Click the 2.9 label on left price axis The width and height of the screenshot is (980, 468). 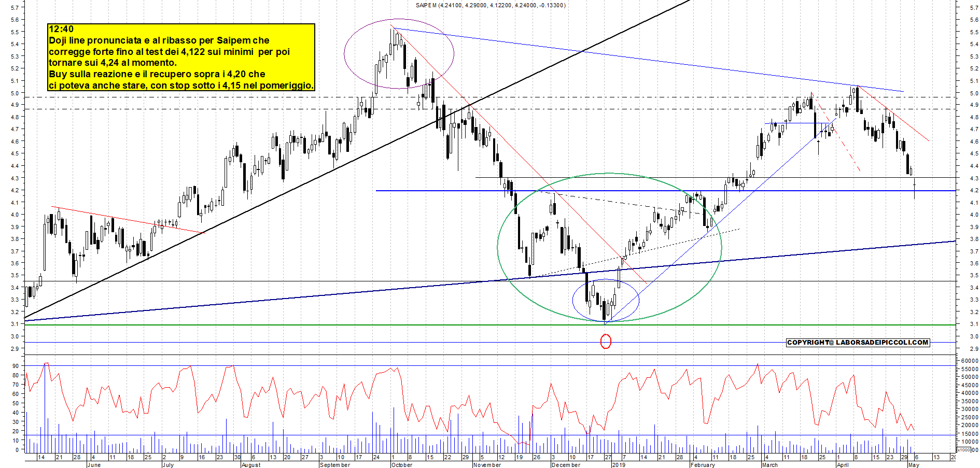click(x=15, y=348)
